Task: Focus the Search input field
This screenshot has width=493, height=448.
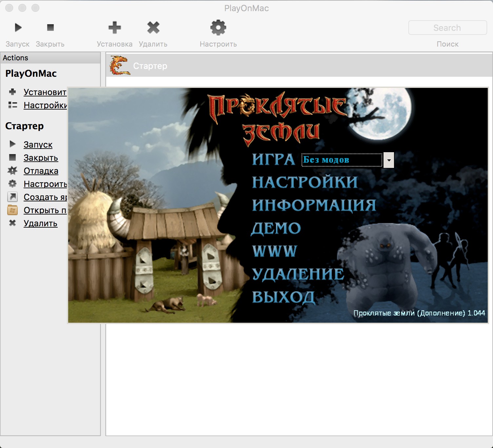Action: coord(447,28)
